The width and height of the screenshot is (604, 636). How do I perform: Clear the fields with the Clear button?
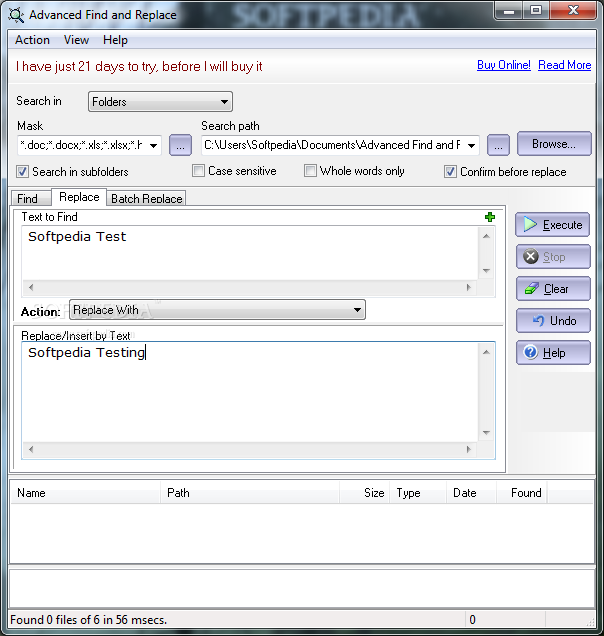[553, 289]
